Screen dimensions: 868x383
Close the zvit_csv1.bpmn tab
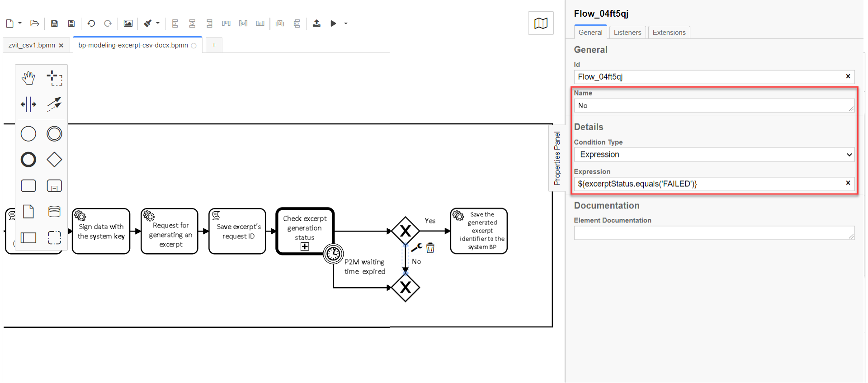[61, 46]
